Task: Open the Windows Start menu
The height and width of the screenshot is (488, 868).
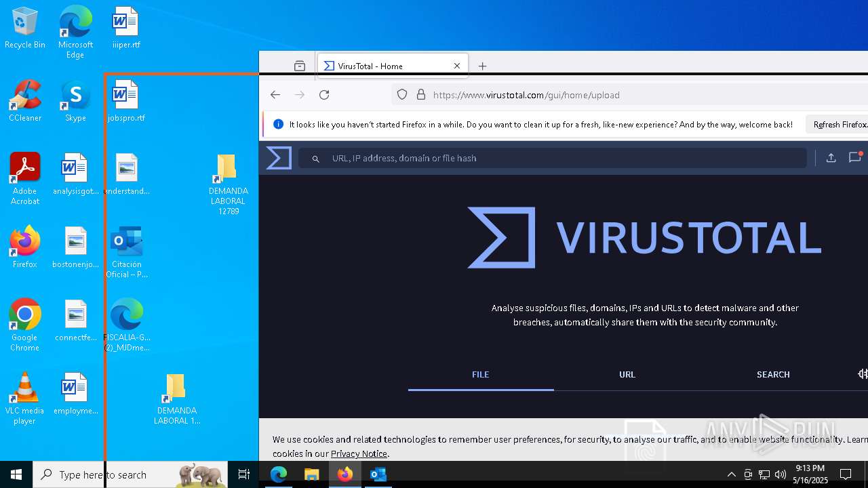Action: click(16, 474)
